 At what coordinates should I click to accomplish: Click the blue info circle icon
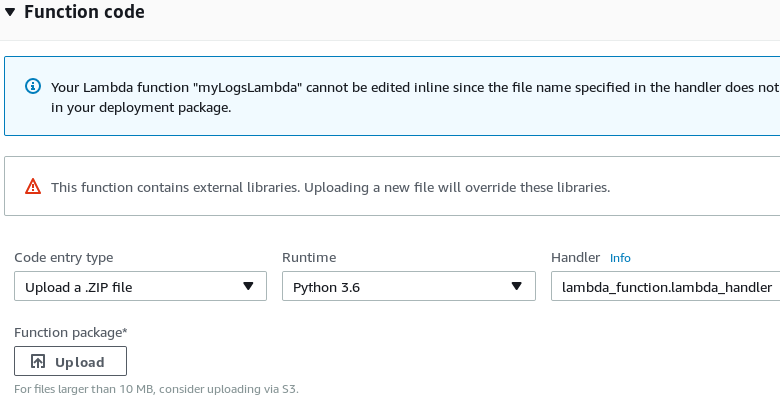[33, 87]
